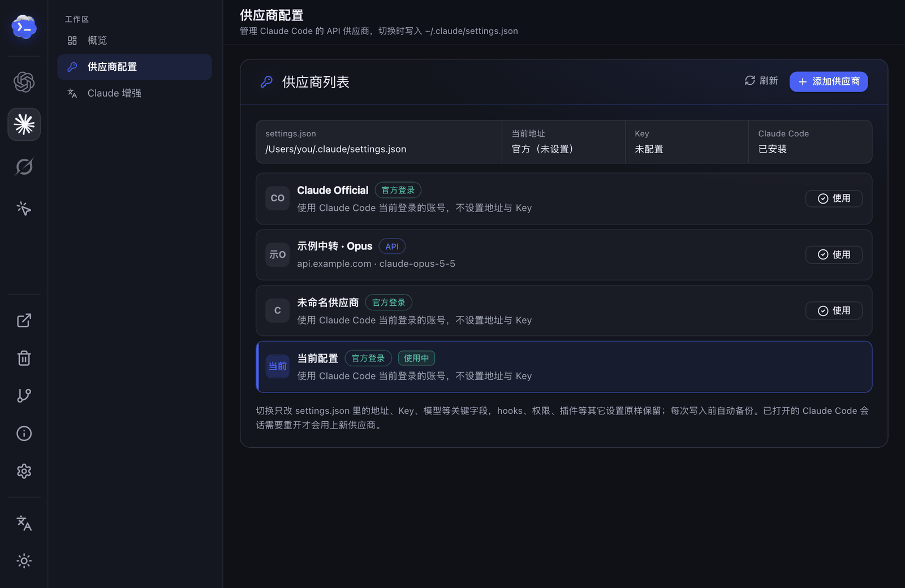This screenshot has width=905, height=588.
Task: Click the key icon next to 供应商列表
Action: [x=266, y=82]
